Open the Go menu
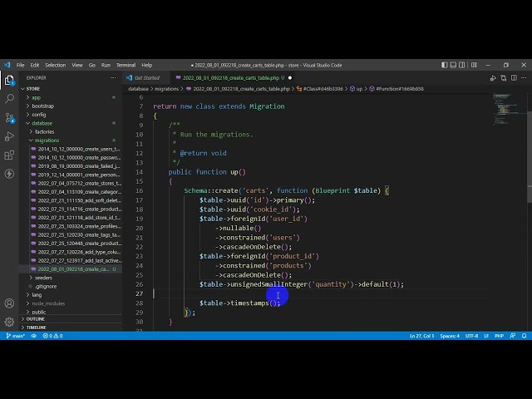532x399 pixels. (x=92, y=65)
